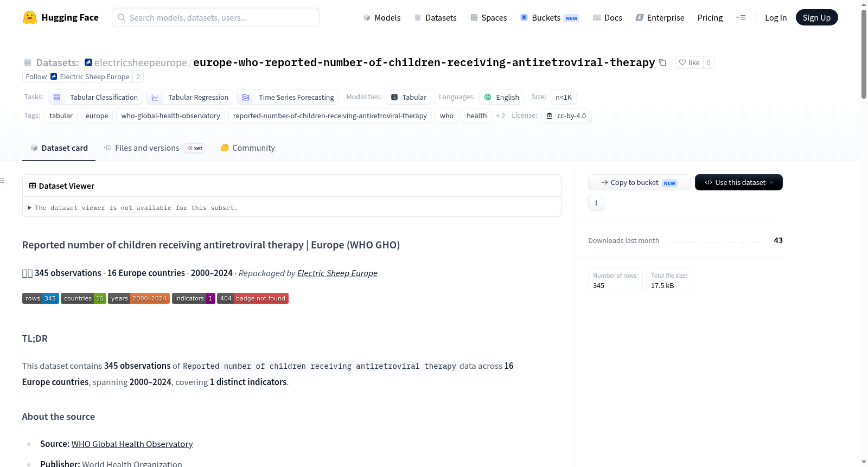Screen dimensions: 868x467
Task: Click the europe tag
Action: [97, 116]
